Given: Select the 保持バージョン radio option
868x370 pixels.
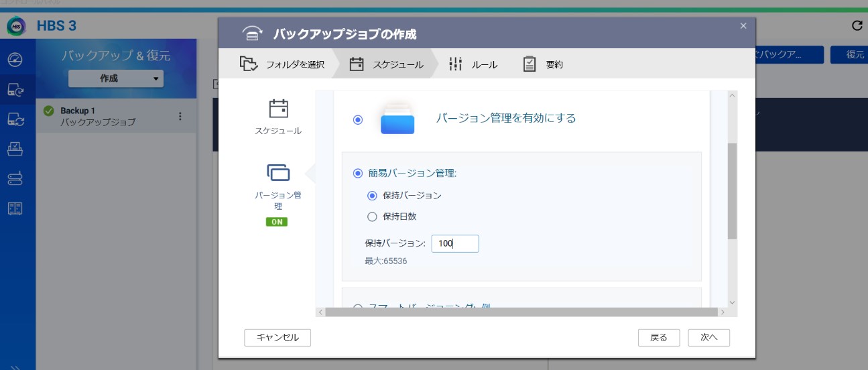Looking at the screenshot, I should tap(373, 195).
